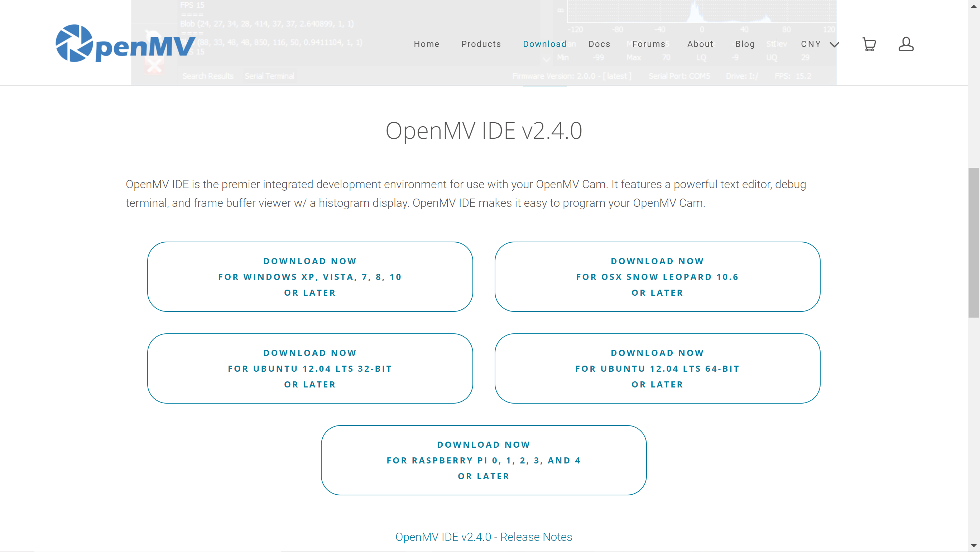The width and height of the screenshot is (980, 552).
Task: Open the About page
Action: click(x=700, y=44)
